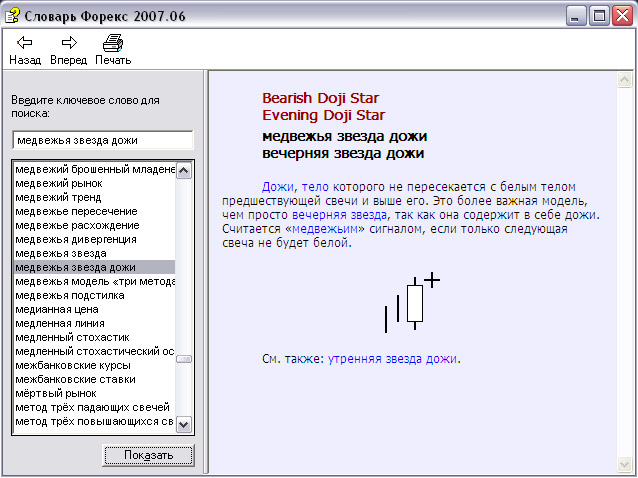Select медвежий брошенный младенец entry
Screen dimensions: 638x478
pyautogui.click(x=95, y=169)
